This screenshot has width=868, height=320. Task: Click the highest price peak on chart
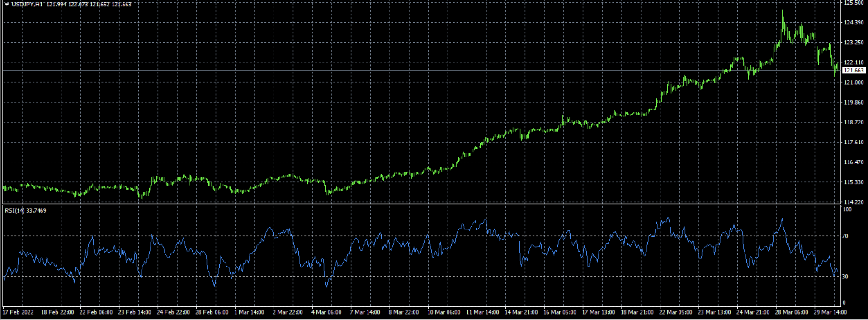(783, 11)
